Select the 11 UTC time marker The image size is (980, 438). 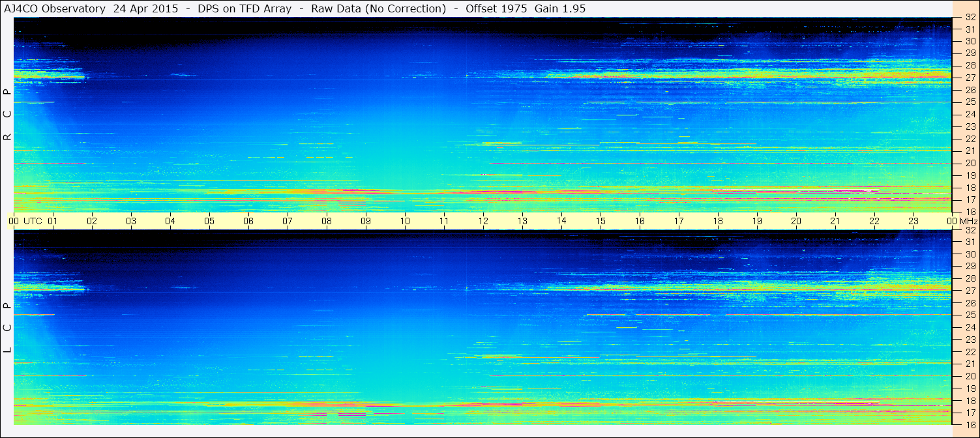(444, 221)
